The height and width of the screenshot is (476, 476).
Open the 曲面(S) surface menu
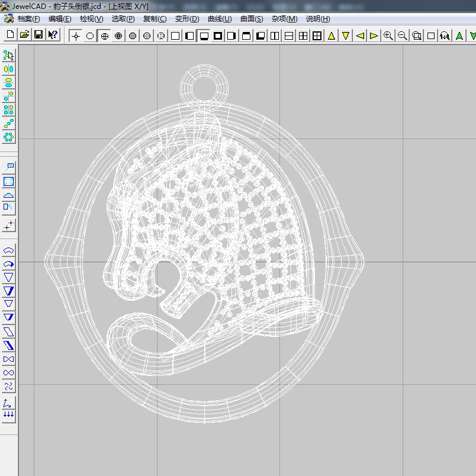coord(252,19)
